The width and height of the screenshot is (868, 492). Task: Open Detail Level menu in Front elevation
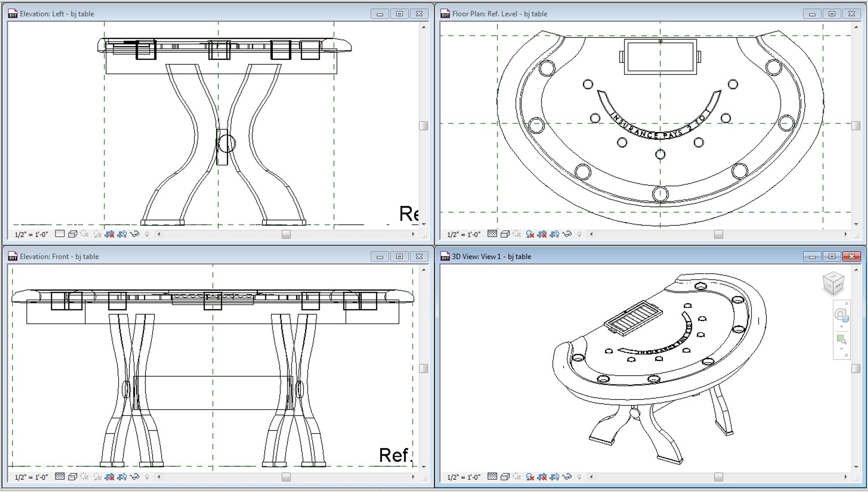[60, 477]
